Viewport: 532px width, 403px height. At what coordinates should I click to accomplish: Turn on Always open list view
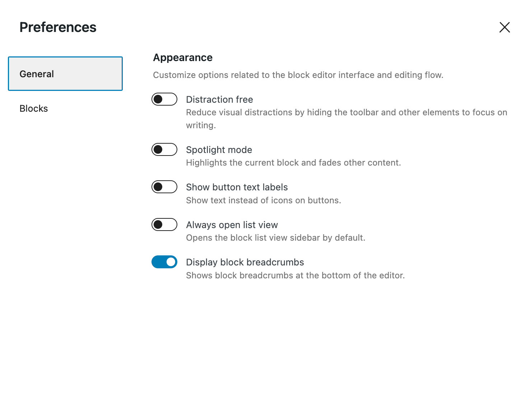coord(164,224)
